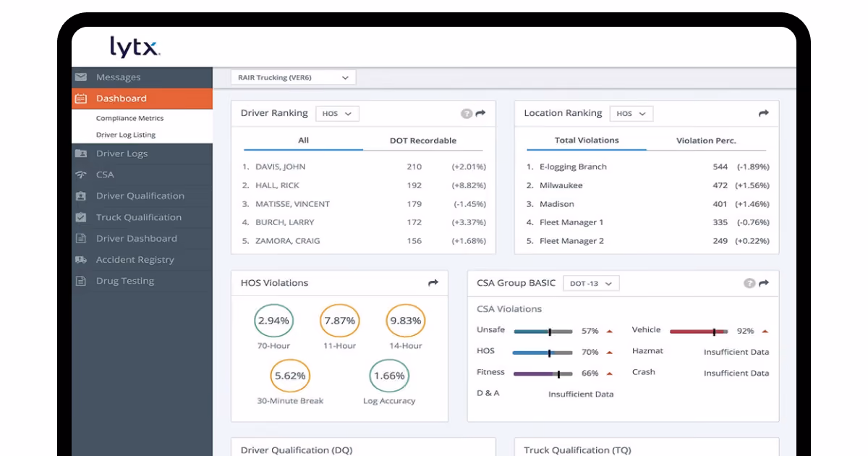Click the 7.87% 11-Hour circle gauge
This screenshot has height=456, width=868.
coord(339,321)
